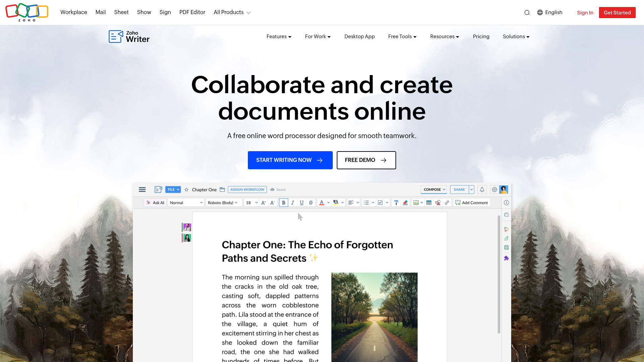Pick a font color from the color swatch
This screenshot has width=644, height=362.
322,202
